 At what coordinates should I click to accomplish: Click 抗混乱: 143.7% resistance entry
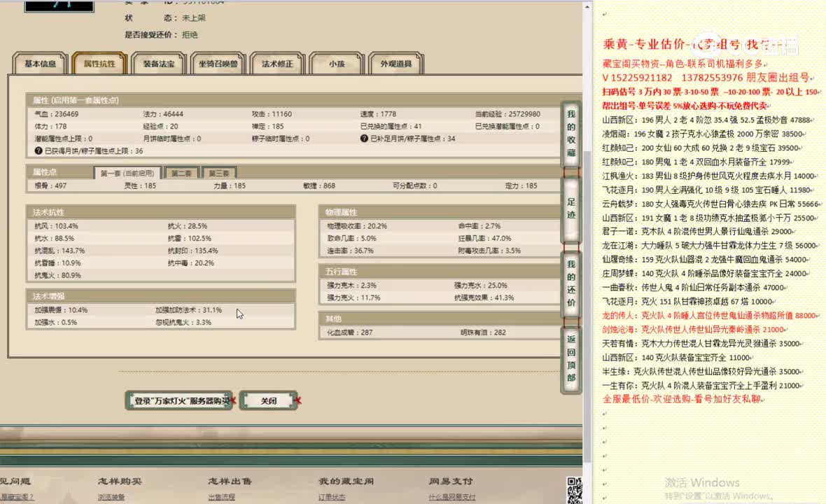pyautogui.click(x=59, y=251)
